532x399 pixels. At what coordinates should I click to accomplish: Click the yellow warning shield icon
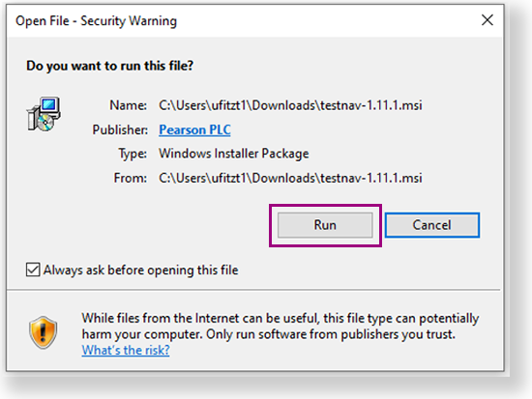pos(43,332)
